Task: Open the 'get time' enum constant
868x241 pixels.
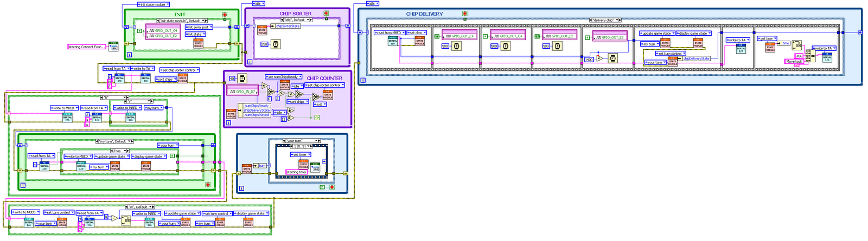Action: click(767, 38)
